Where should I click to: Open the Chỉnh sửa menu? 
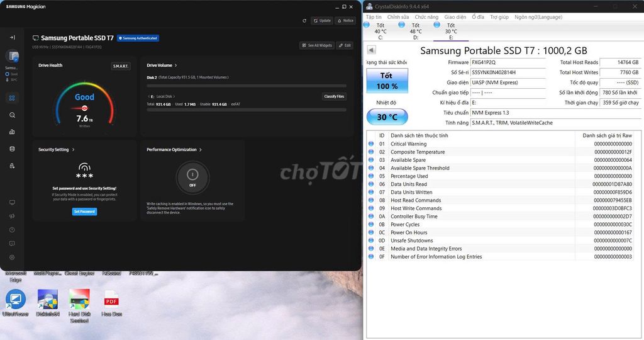tap(398, 17)
